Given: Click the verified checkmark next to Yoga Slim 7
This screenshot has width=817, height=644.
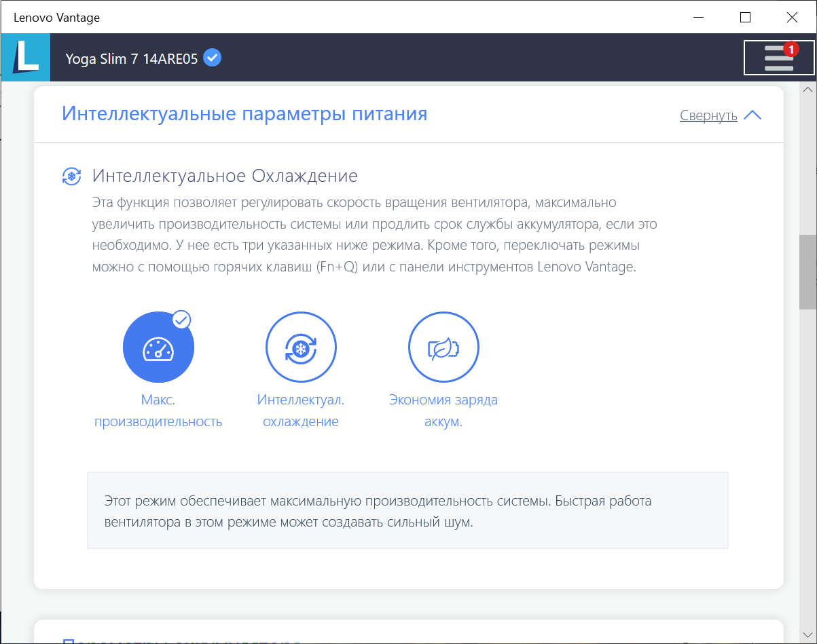Looking at the screenshot, I should pyautogui.click(x=213, y=58).
